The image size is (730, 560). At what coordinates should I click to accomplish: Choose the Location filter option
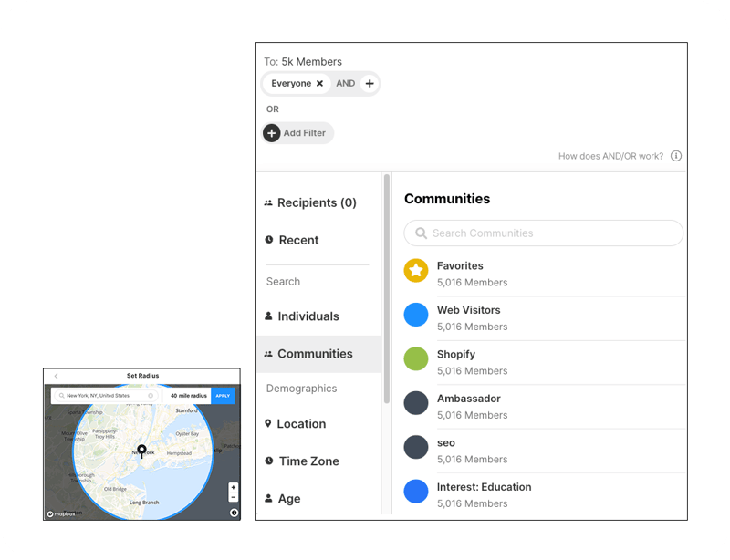point(300,424)
